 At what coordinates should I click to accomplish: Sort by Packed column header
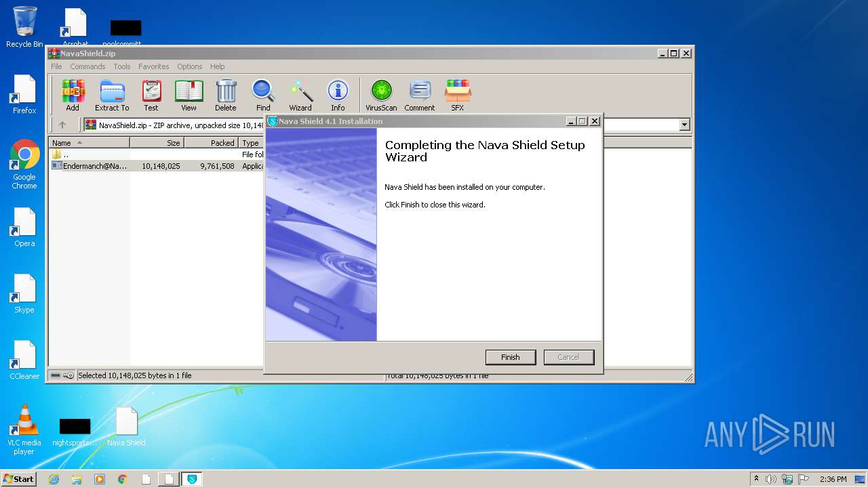pos(211,143)
